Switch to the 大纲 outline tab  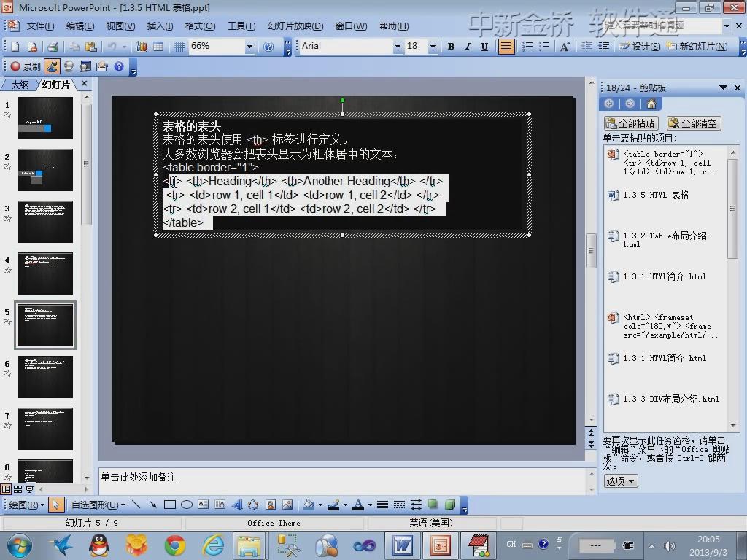pyautogui.click(x=20, y=85)
